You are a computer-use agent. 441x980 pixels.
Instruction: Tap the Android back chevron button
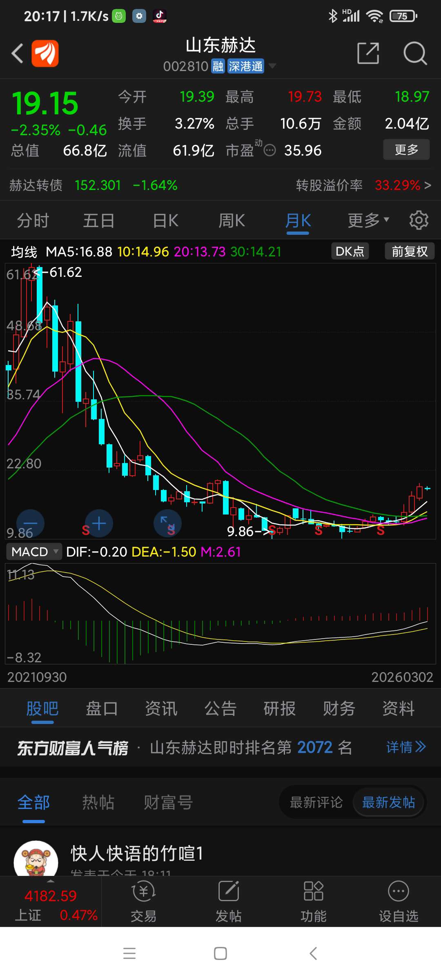tap(313, 953)
